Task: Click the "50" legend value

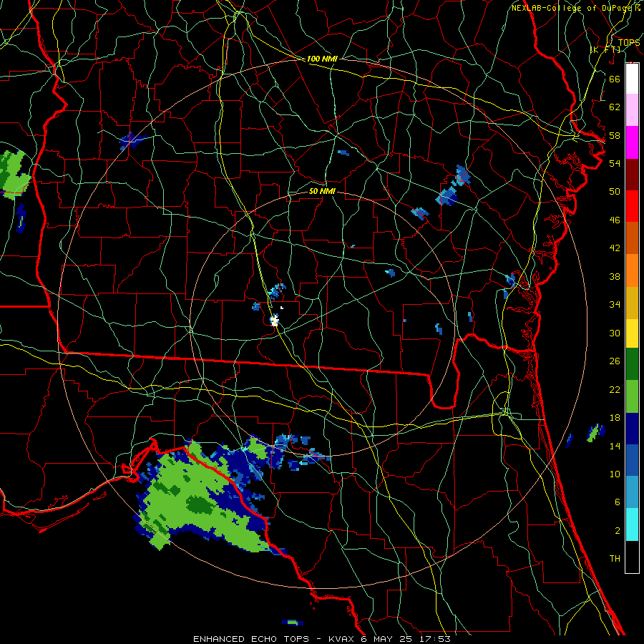Action: [x=615, y=192]
